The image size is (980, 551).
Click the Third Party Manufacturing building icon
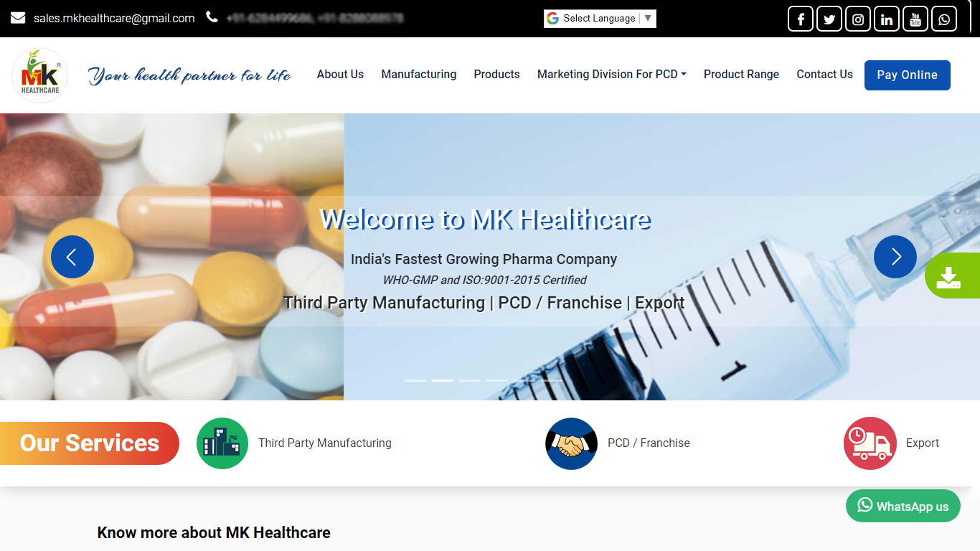(x=222, y=443)
